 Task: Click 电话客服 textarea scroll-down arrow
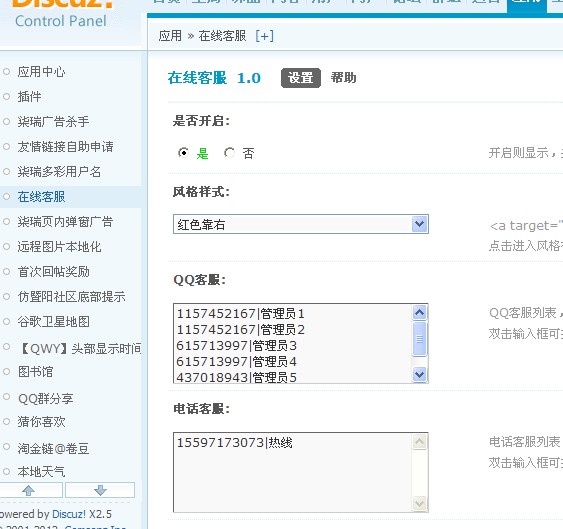[419, 504]
